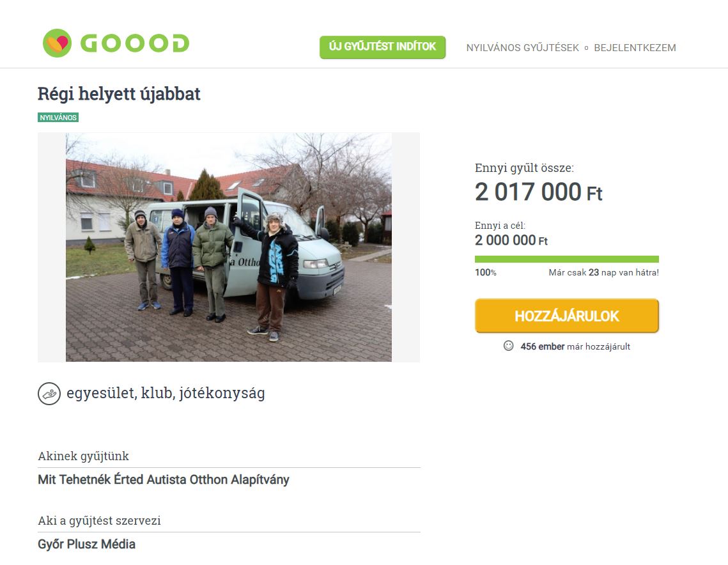This screenshot has height=565, width=728.
Task: Click egyesület, klub, jótékonyság category text
Action: click(166, 393)
